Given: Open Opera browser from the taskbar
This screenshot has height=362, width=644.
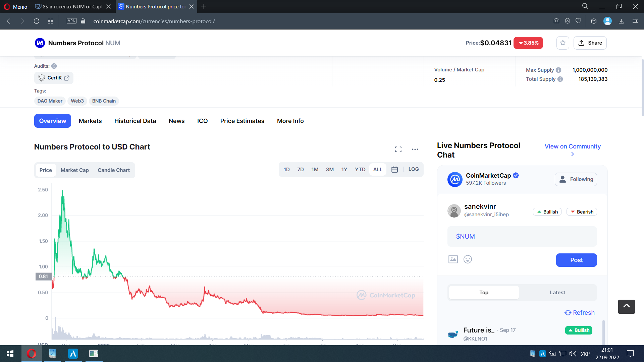Looking at the screenshot, I should click(x=32, y=354).
